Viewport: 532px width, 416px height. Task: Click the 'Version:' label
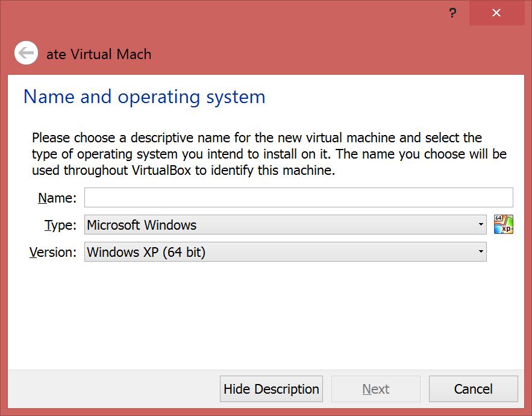[x=53, y=253]
